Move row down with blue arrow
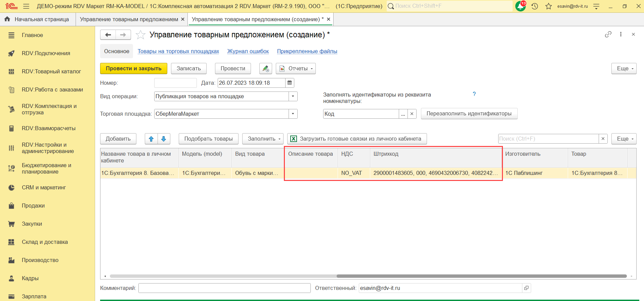The height and width of the screenshot is (301, 644). [164, 139]
